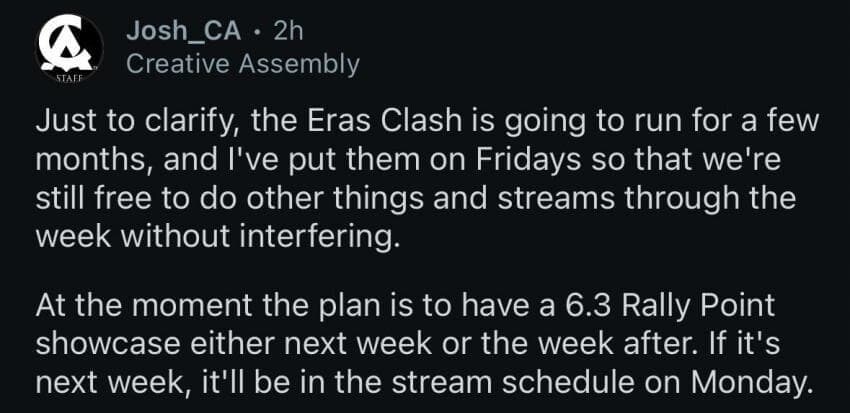Viewport: 850px width, 413px height.
Task: Click the dot separator between username and time
Action: click(x=259, y=31)
